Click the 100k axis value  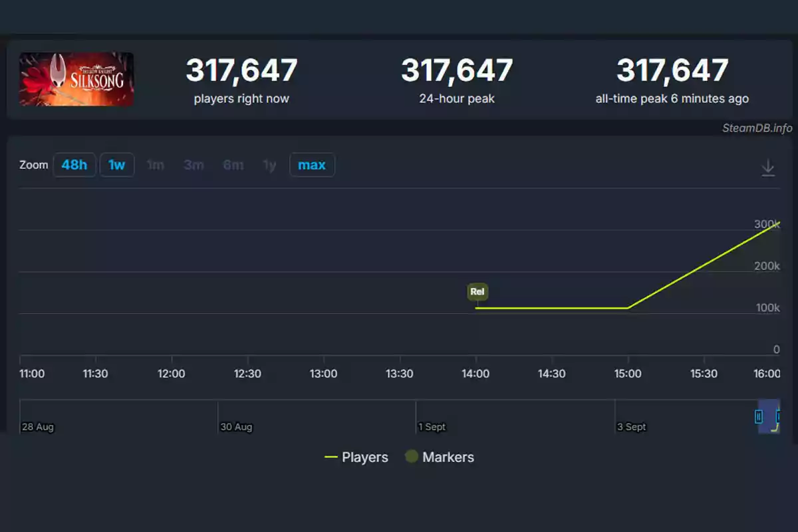click(x=767, y=308)
